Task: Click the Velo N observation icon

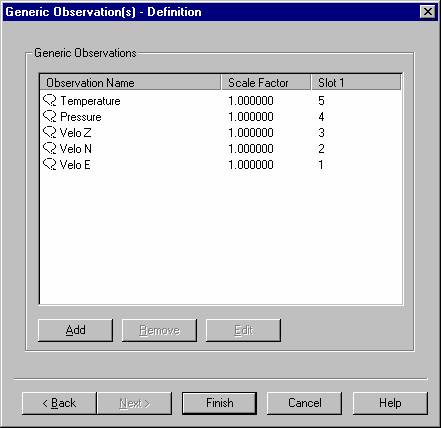Action: [50, 148]
